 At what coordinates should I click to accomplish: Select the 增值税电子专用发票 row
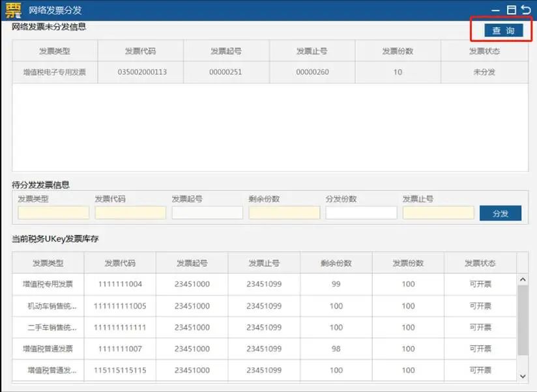(x=270, y=72)
